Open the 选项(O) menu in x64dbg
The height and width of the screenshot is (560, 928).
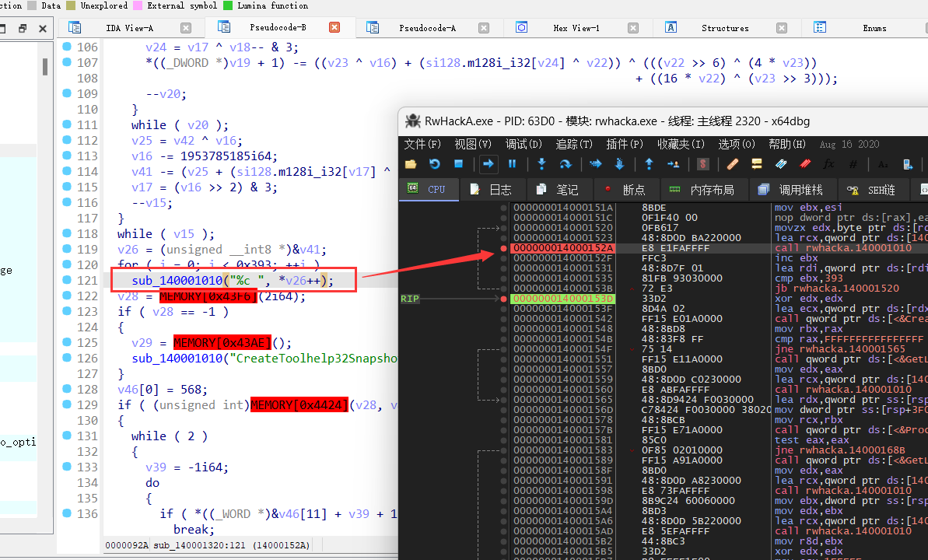(x=737, y=144)
